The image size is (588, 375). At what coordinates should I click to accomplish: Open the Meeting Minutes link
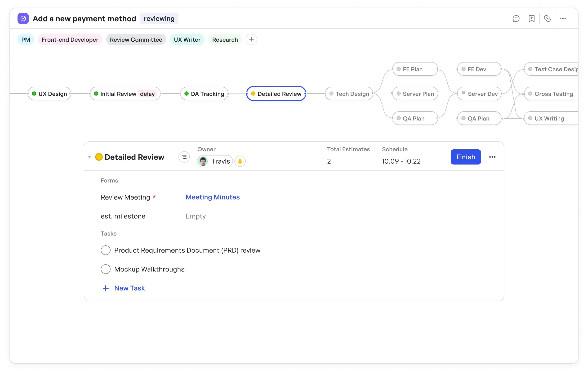click(x=212, y=197)
